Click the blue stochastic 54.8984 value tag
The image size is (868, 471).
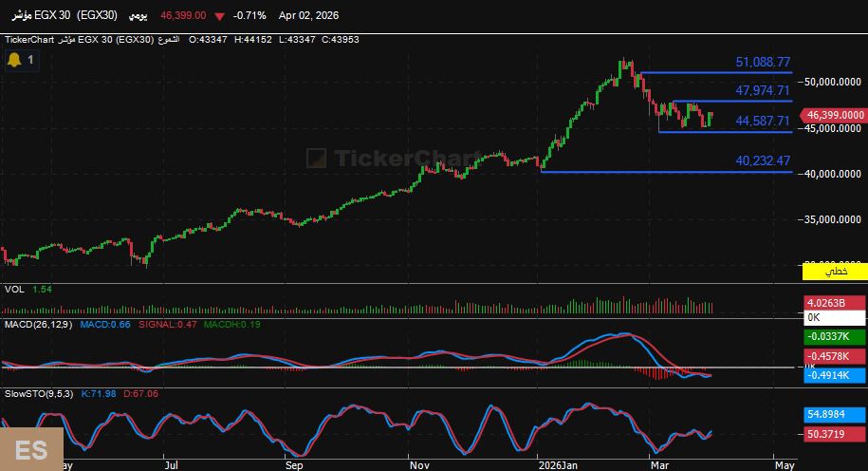(835, 415)
